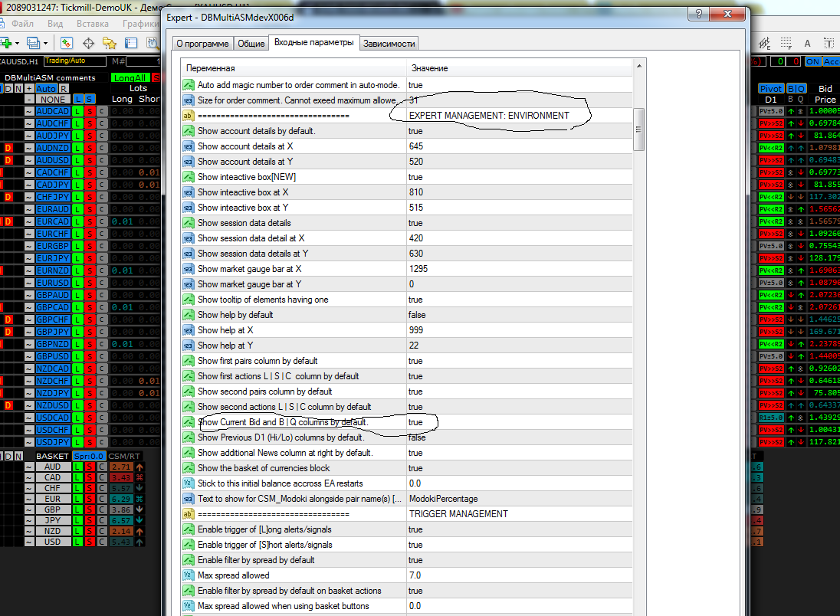Click the 'Переменная' column header
Image resolution: width=840 pixels, height=616 pixels.
(x=294, y=68)
